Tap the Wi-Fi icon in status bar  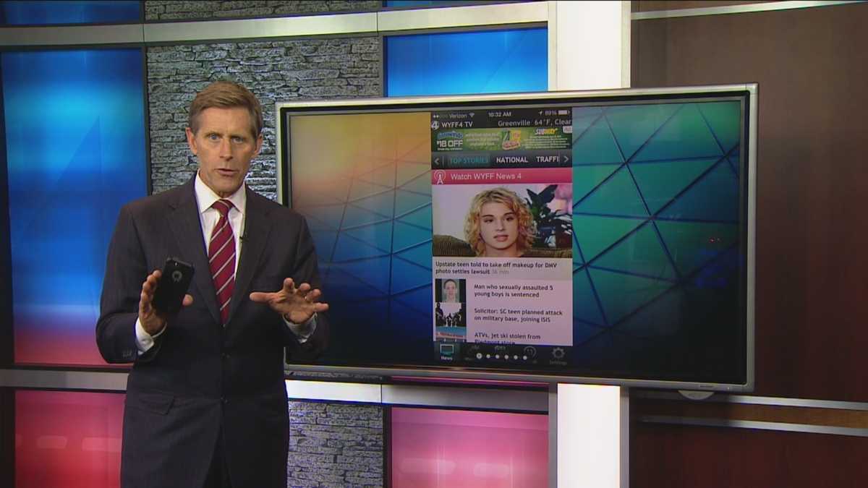471,116
